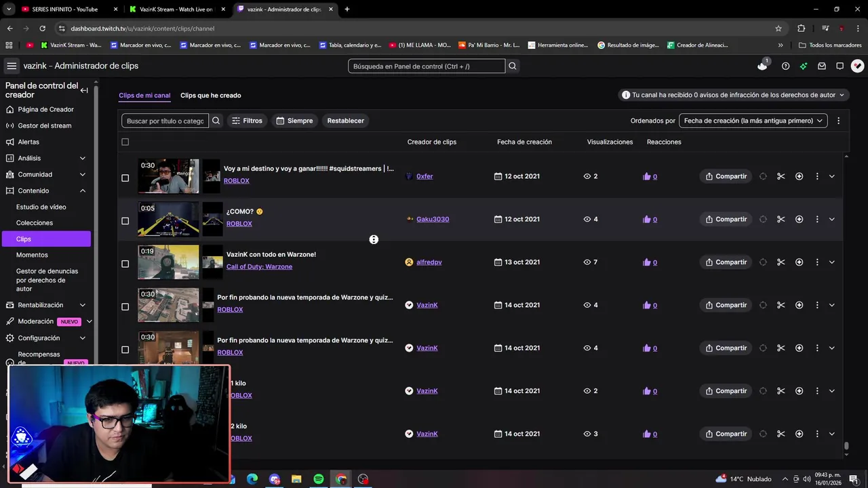Image resolution: width=868 pixels, height=488 pixels.
Task: Open the Discord taskbar icon
Action: click(x=275, y=479)
